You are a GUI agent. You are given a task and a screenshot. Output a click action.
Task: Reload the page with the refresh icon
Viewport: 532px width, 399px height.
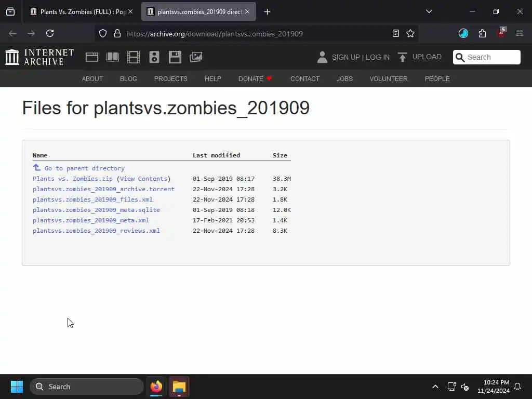(x=50, y=33)
